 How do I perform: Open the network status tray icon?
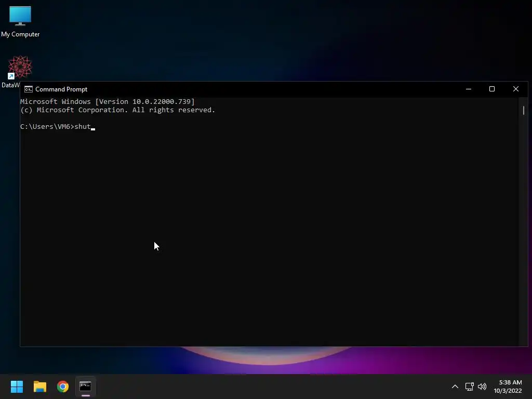469,387
